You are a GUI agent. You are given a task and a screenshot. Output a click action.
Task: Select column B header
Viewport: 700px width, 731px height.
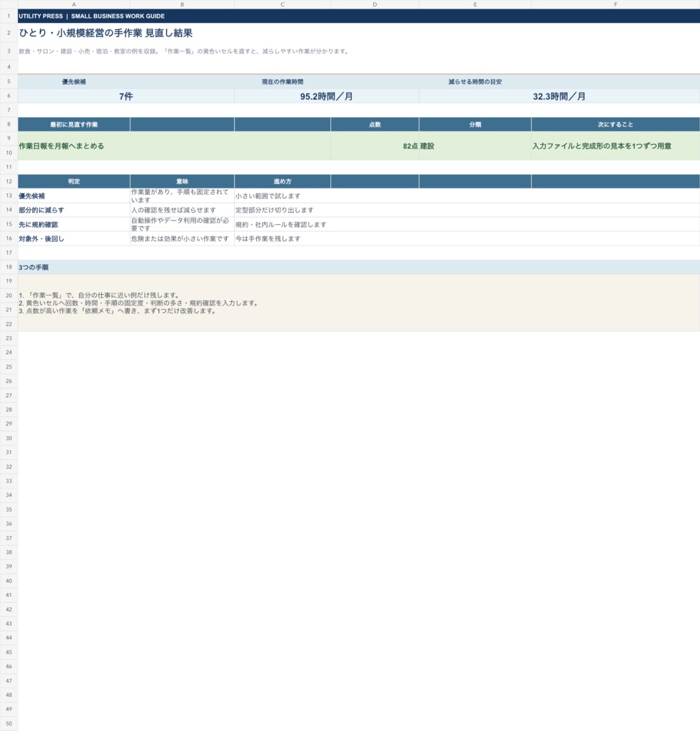(x=182, y=4)
